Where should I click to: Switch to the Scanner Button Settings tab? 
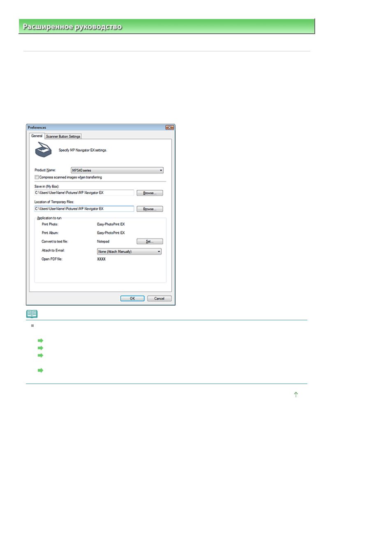coord(63,136)
